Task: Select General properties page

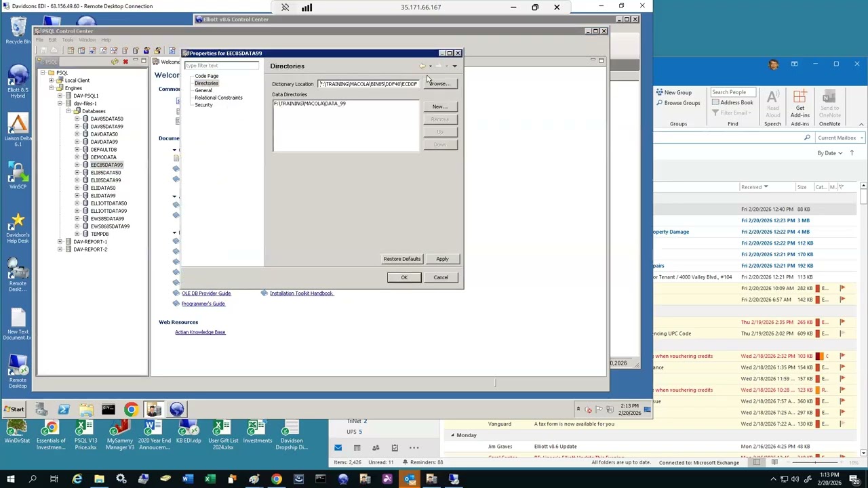Action: pyautogui.click(x=203, y=90)
